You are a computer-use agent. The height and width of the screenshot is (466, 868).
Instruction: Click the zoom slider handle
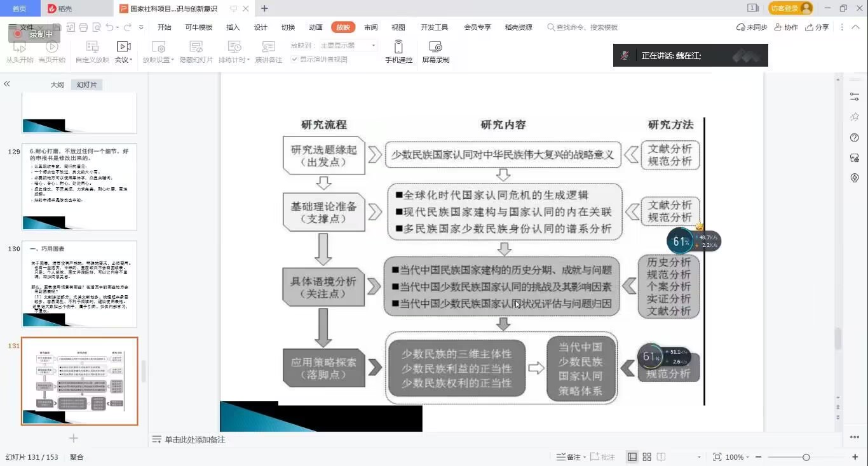806,457
